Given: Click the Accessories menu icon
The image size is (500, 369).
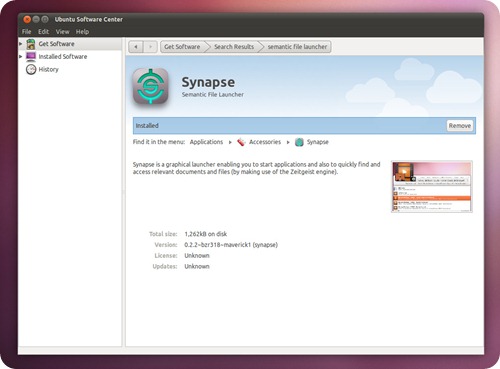Looking at the screenshot, I should click(x=241, y=142).
